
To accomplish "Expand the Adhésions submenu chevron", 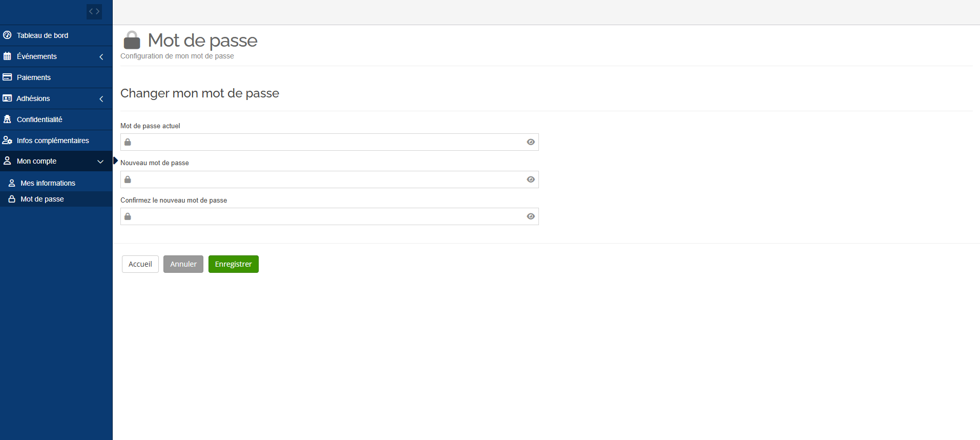I will pos(101,99).
